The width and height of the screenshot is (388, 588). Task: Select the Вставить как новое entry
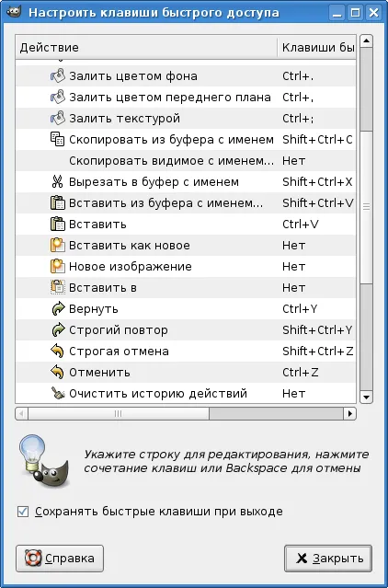(x=186, y=246)
